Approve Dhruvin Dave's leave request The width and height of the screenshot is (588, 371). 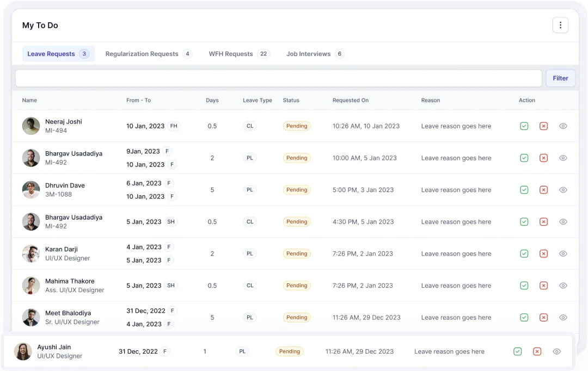(x=524, y=190)
